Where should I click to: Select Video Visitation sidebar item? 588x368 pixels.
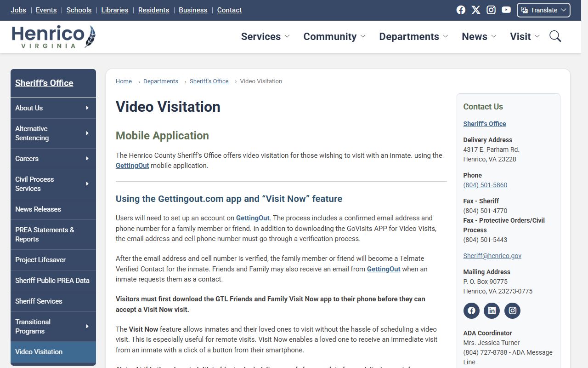click(53, 352)
